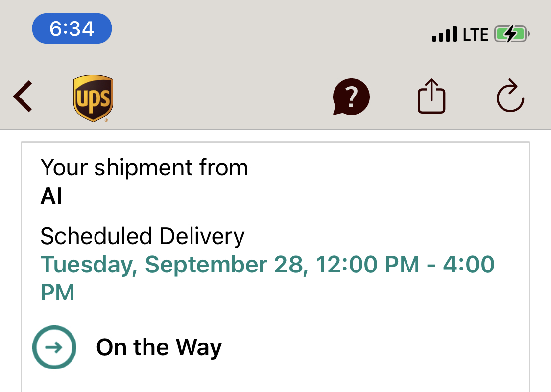The width and height of the screenshot is (551, 392).
Task: Open the On the Way status details
Action: pos(159,347)
